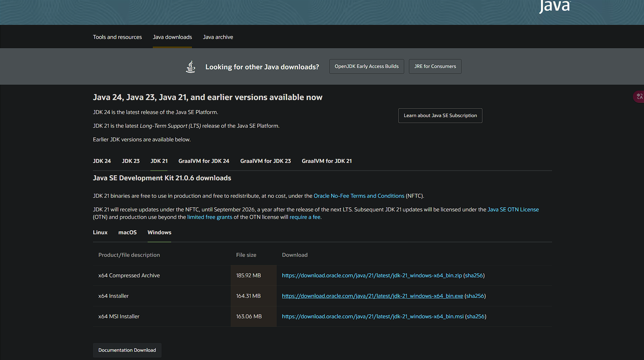Show the macOS downloads tab
This screenshot has height=360, width=644.
(x=127, y=232)
